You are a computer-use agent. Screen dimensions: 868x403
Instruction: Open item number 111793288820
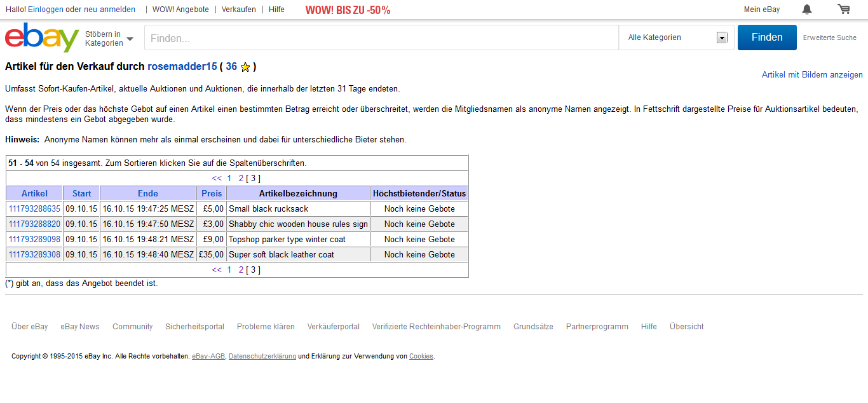[34, 224]
